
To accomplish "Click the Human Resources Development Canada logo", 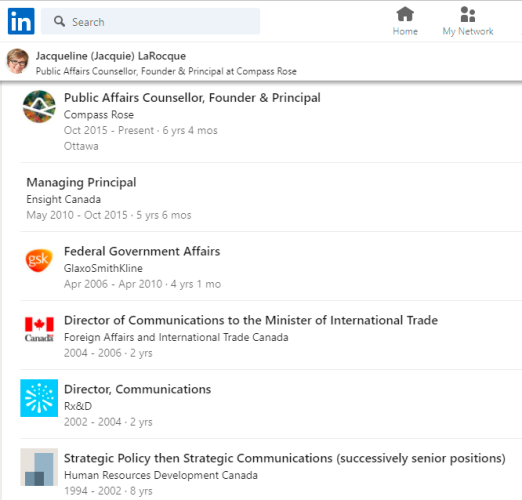I will point(39,467).
